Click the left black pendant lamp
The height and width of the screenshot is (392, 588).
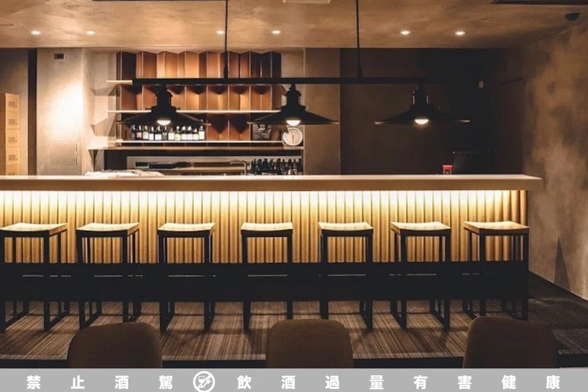coord(162,112)
